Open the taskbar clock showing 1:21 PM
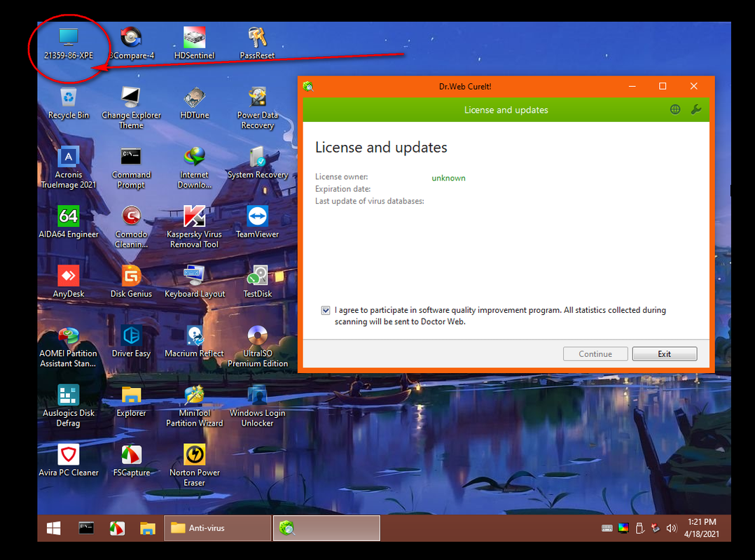Screen dimensions: 755x560 (702, 528)
